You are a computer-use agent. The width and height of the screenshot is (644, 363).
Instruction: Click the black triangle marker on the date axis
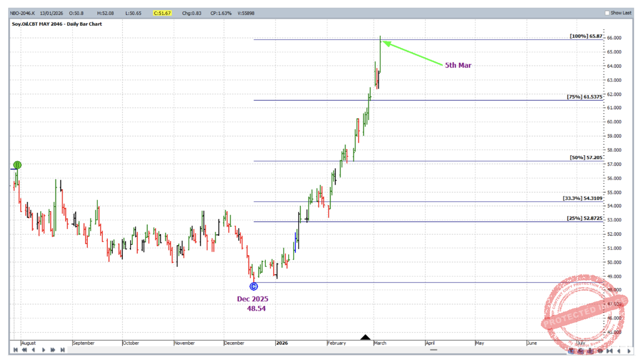coord(365,337)
